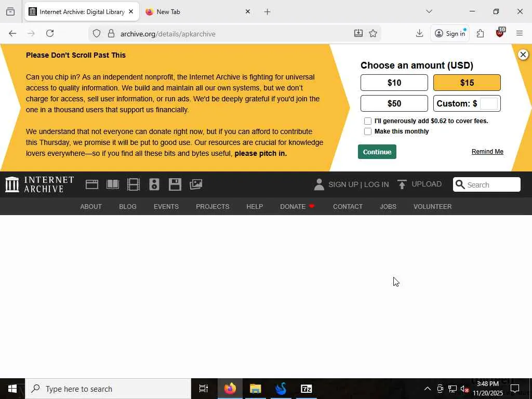Open the JOBS menu item
This screenshot has width=532, height=399.
(388, 207)
